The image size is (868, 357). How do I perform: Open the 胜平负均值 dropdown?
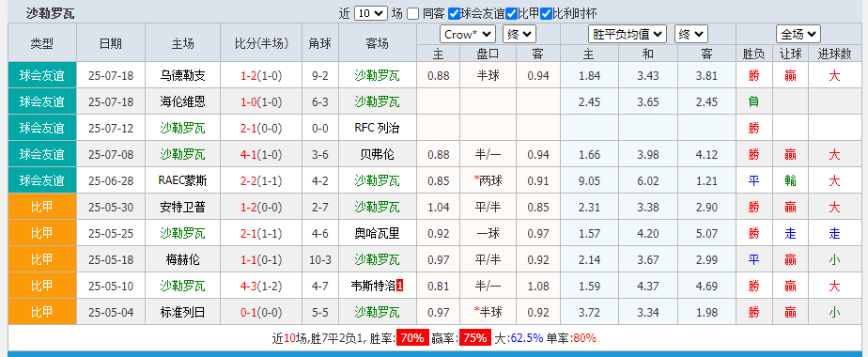(x=628, y=35)
